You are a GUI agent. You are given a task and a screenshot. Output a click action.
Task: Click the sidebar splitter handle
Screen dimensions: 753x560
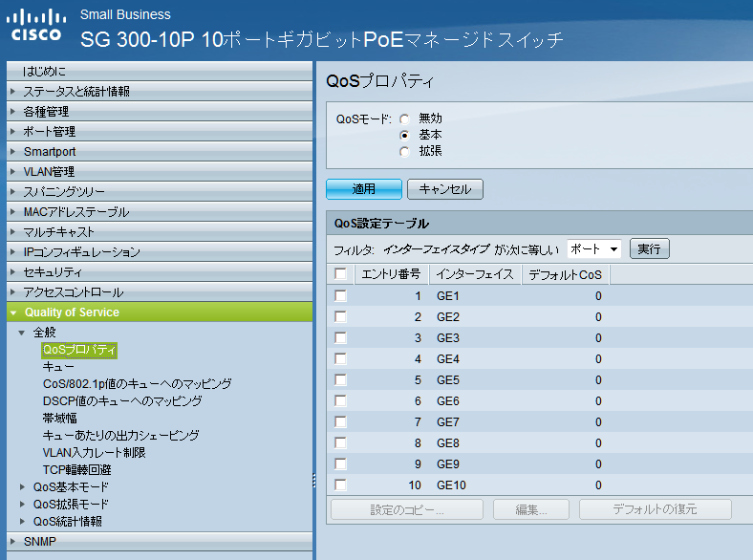coord(314,481)
